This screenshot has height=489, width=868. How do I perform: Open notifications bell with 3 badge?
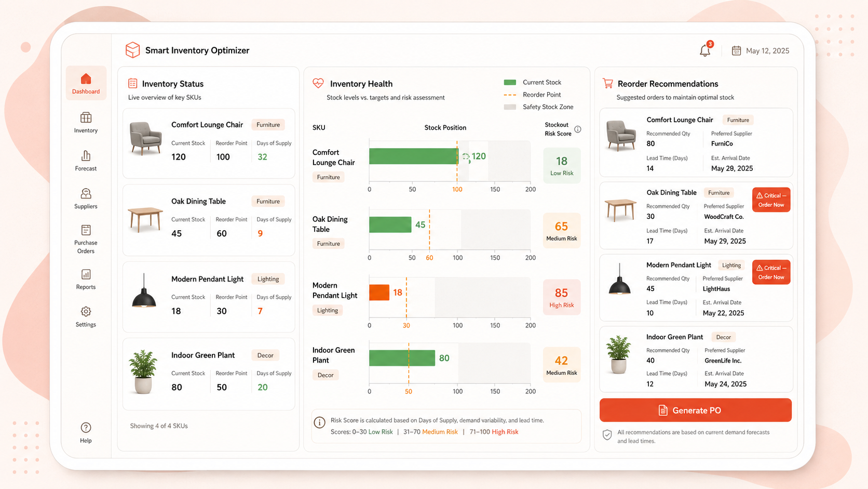point(705,50)
